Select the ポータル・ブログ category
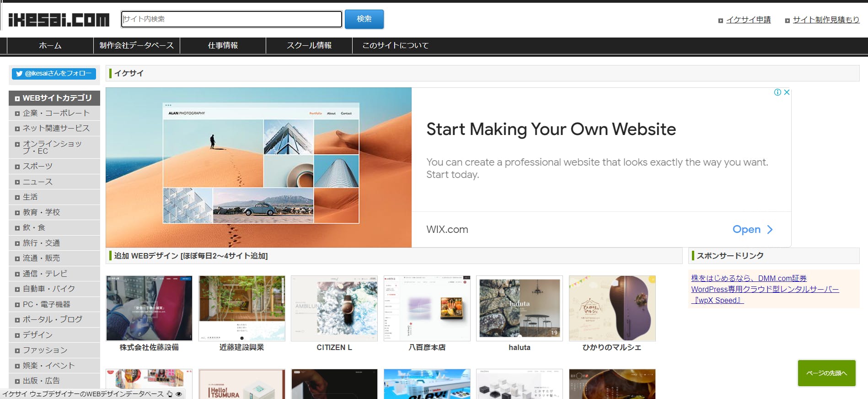Viewport: 868px width, 399px height. (54, 319)
